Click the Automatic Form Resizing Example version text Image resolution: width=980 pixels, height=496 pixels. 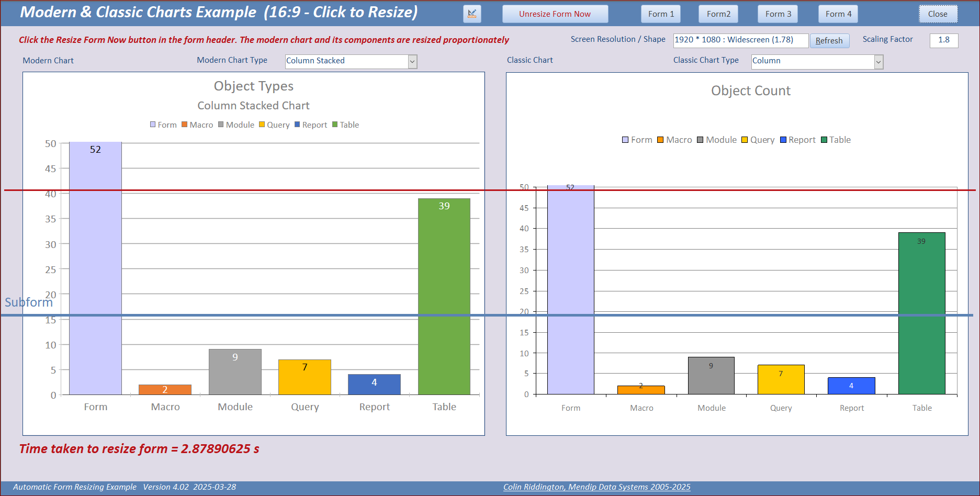coord(125,487)
